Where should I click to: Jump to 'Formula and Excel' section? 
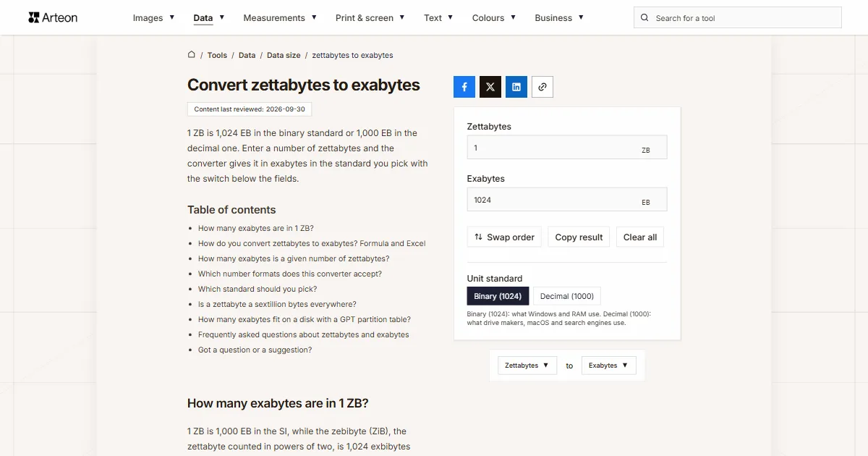point(312,243)
